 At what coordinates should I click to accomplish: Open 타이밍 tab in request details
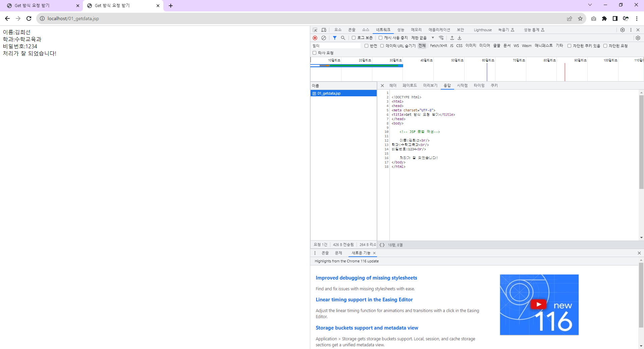[479, 86]
